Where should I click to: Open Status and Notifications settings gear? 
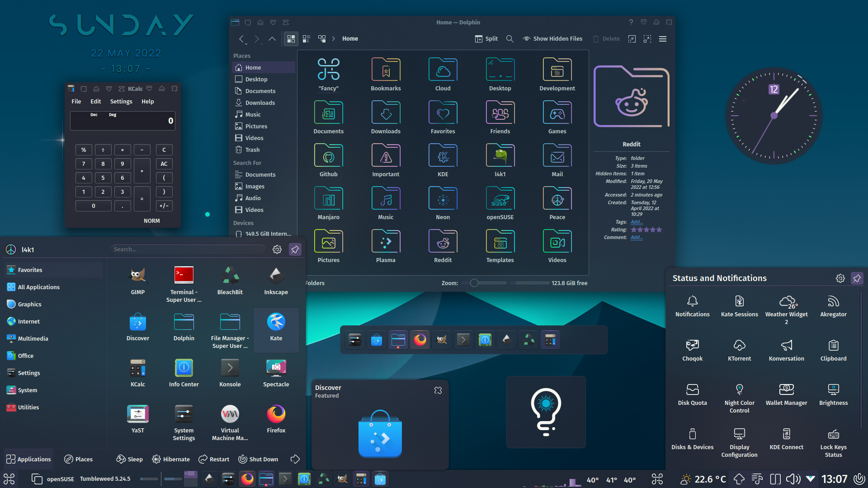coord(840,278)
